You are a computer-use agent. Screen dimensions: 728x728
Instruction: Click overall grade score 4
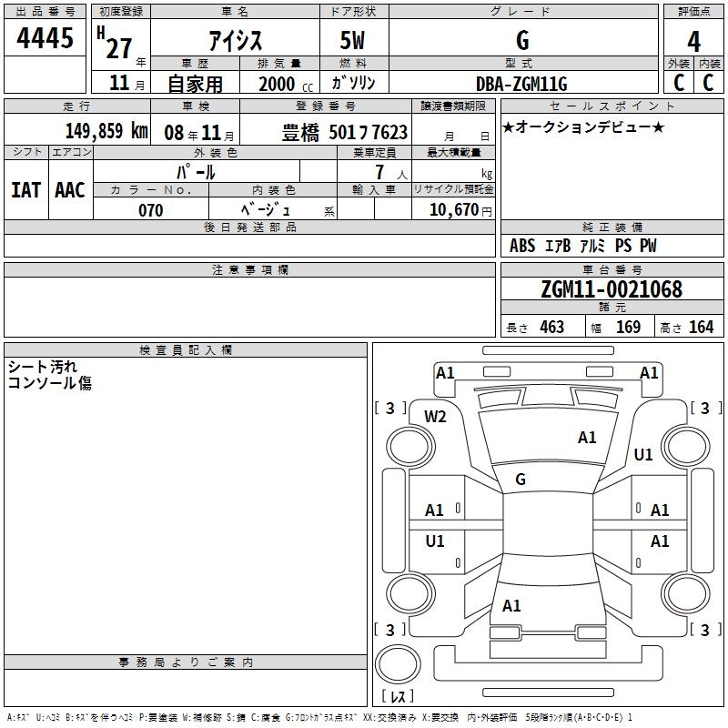(x=693, y=41)
